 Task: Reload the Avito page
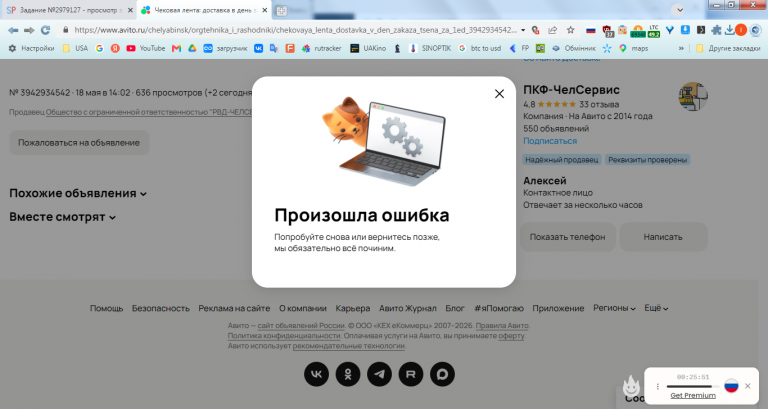46,30
